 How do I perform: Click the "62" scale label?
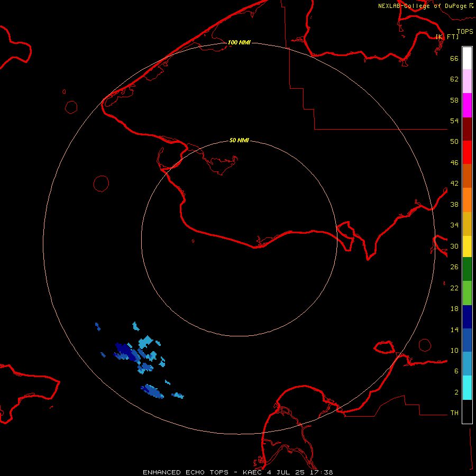[454, 79]
